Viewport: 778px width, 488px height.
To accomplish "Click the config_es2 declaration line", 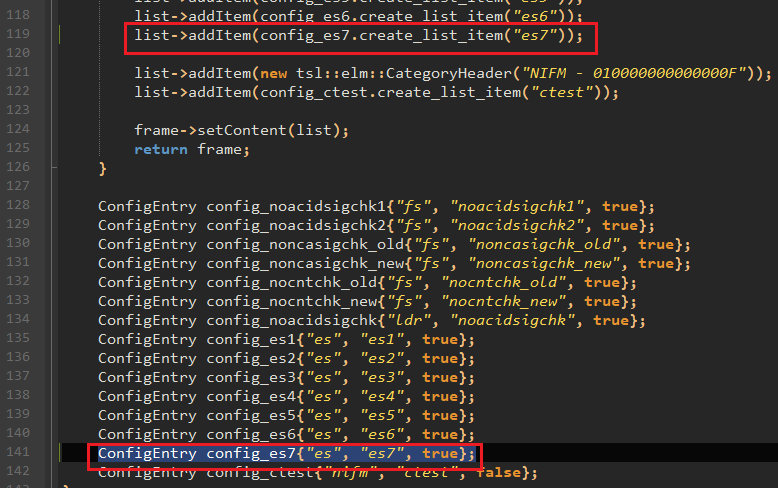I will point(286,358).
